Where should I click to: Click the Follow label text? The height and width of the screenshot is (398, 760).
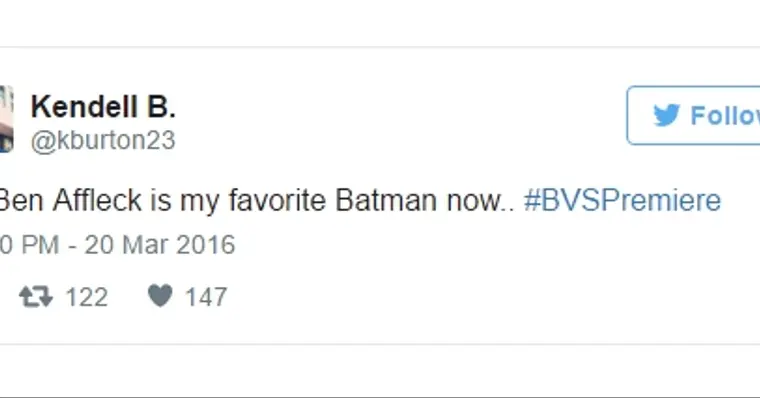point(725,116)
